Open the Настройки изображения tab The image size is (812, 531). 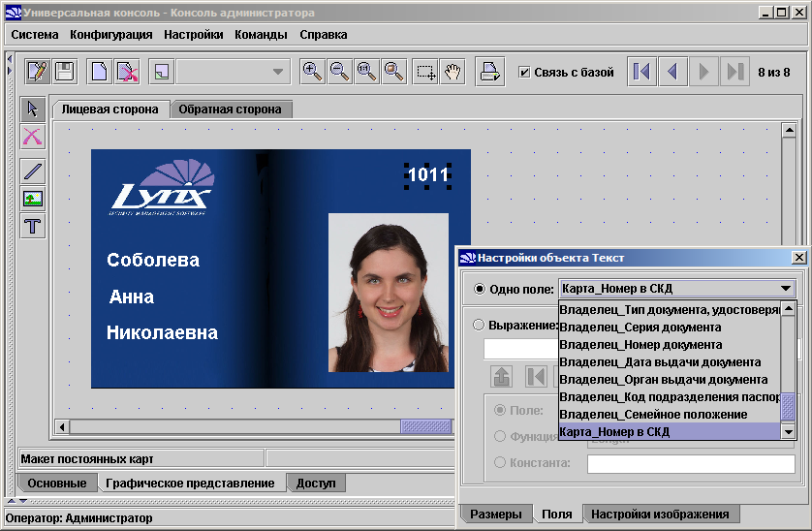coord(660,514)
